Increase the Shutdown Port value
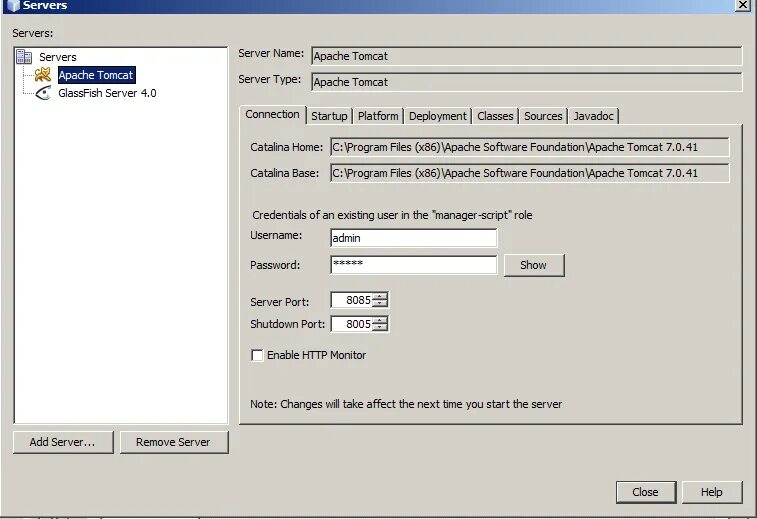 point(380,320)
